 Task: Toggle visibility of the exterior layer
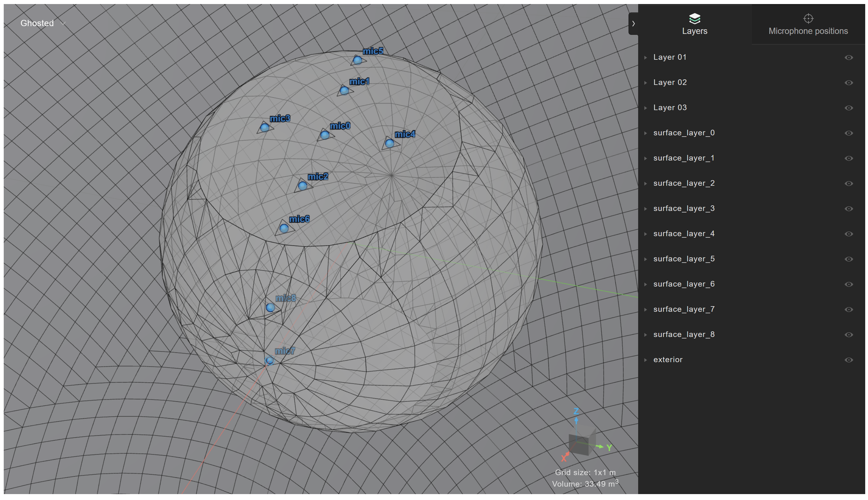pyautogui.click(x=849, y=360)
